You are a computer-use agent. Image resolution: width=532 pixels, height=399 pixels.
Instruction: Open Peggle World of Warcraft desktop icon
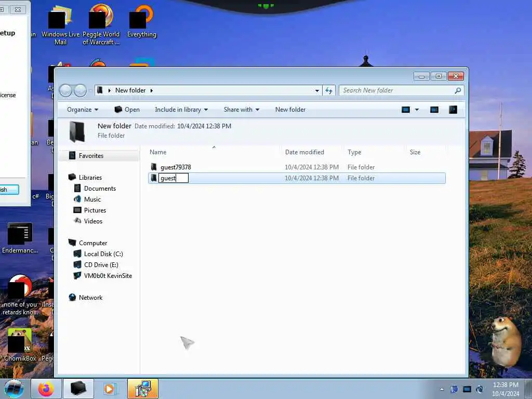(101, 24)
